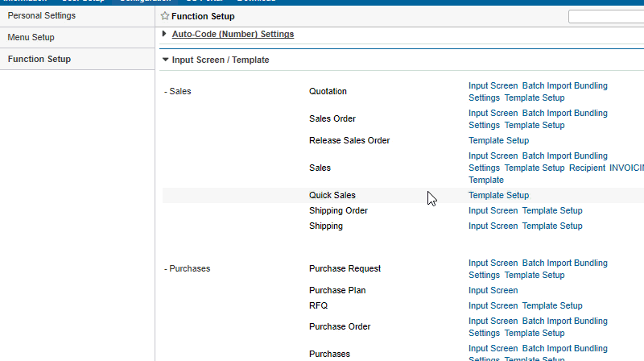This screenshot has height=361, width=644.
Task: Click Recipient link in the Sales row
Action: tap(586, 168)
